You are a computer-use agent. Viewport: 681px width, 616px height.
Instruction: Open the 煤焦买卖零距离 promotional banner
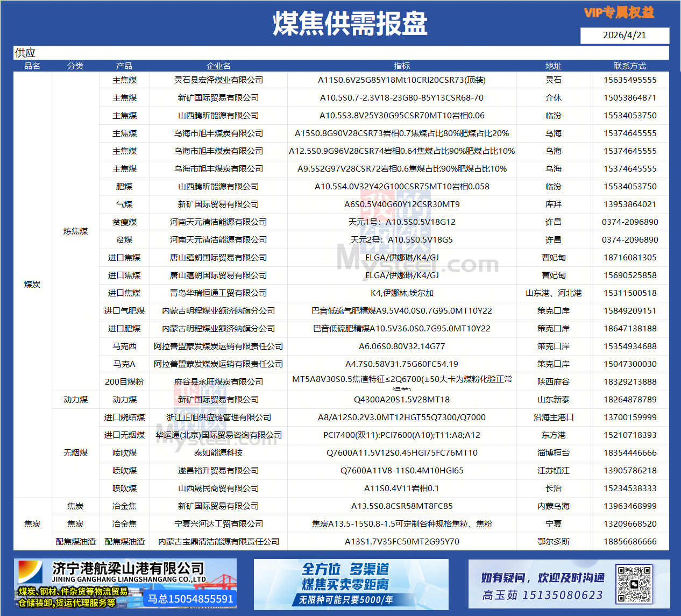(351, 584)
